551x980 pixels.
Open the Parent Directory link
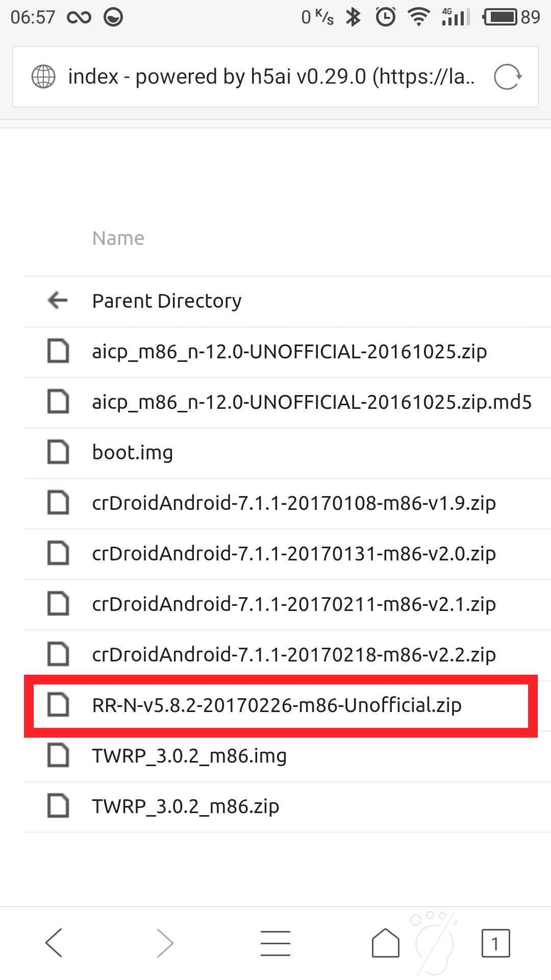tap(167, 301)
